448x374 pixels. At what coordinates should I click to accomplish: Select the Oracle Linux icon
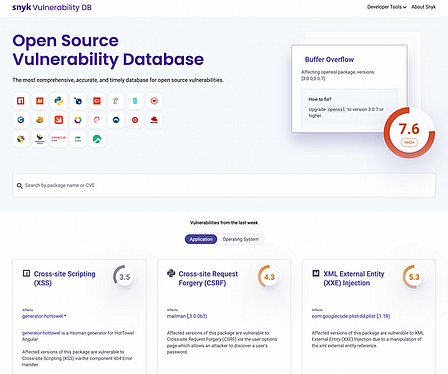click(59, 139)
